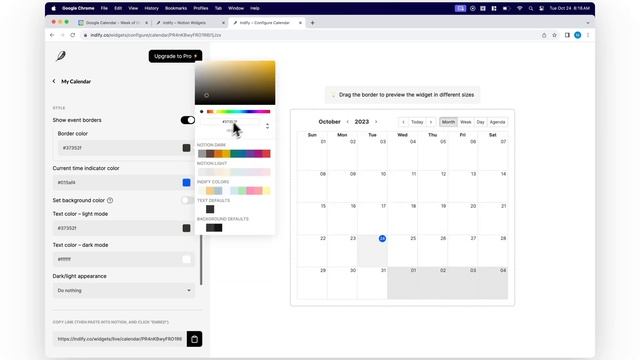
Task: Click Text color light mode swatch
Action: click(187, 228)
